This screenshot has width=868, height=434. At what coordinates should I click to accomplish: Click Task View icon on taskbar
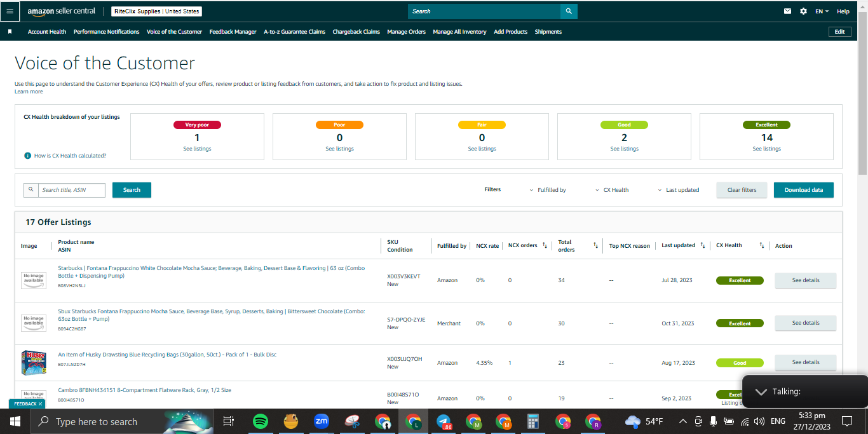[x=229, y=421]
